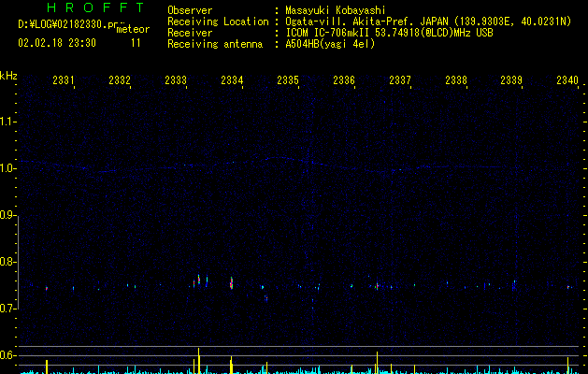Select the log file path D:¥LOG¥02182330

coord(67,24)
